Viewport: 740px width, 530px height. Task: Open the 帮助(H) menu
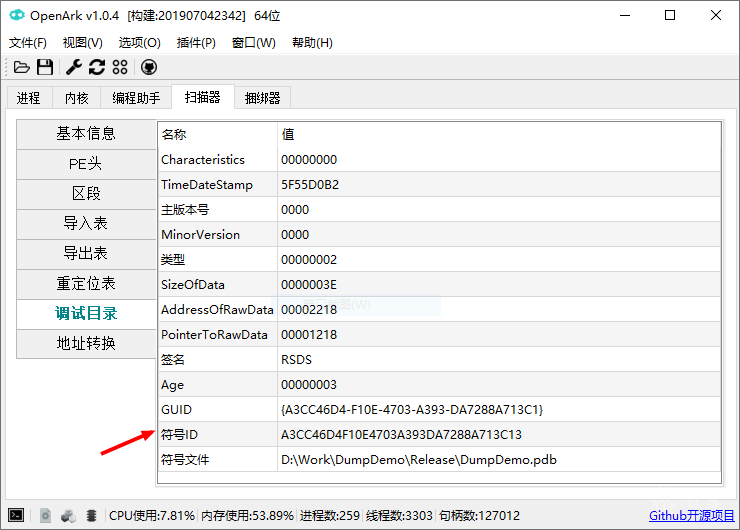coord(312,43)
